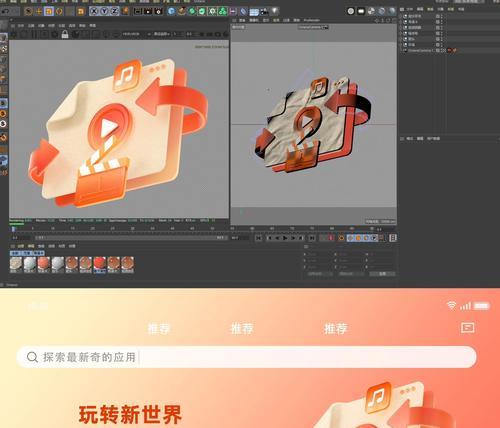Select the highlighted Scale tool
Viewport: 500px width, 428px height.
[49, 11]
